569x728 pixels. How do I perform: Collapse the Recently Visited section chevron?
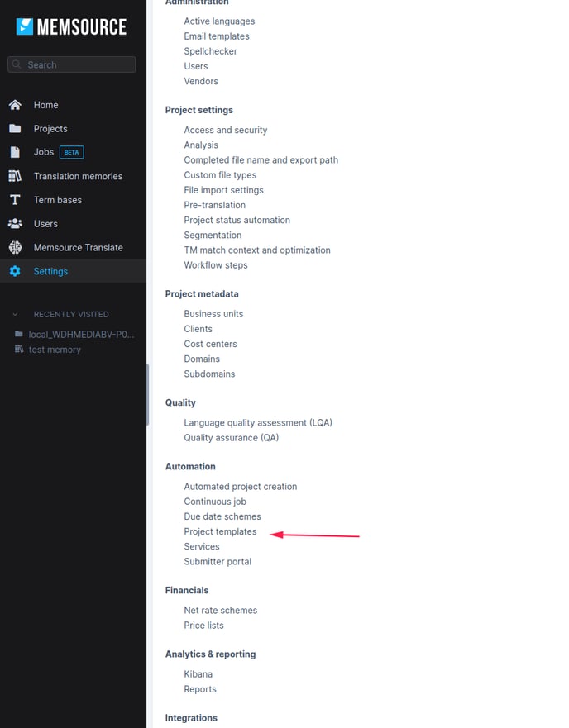(15, 315)
